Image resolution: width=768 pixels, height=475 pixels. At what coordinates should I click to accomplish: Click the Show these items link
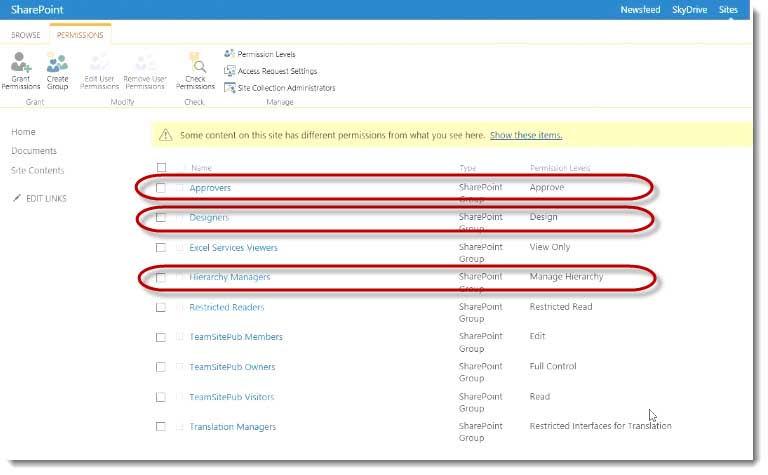pyautogui.click(x=526, y=135)
